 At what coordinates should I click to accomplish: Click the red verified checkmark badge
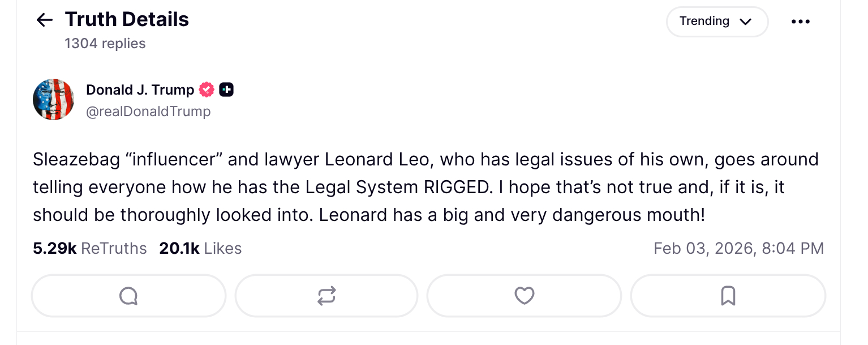tap(207, 90)
